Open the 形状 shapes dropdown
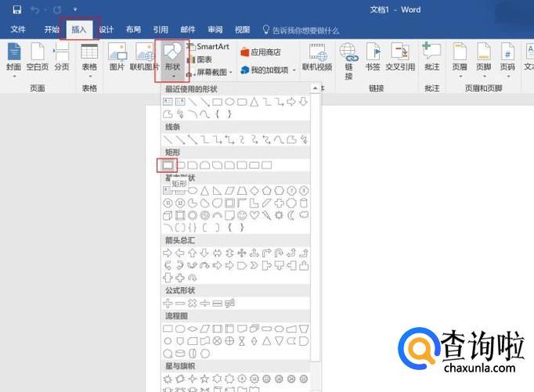 172,60
